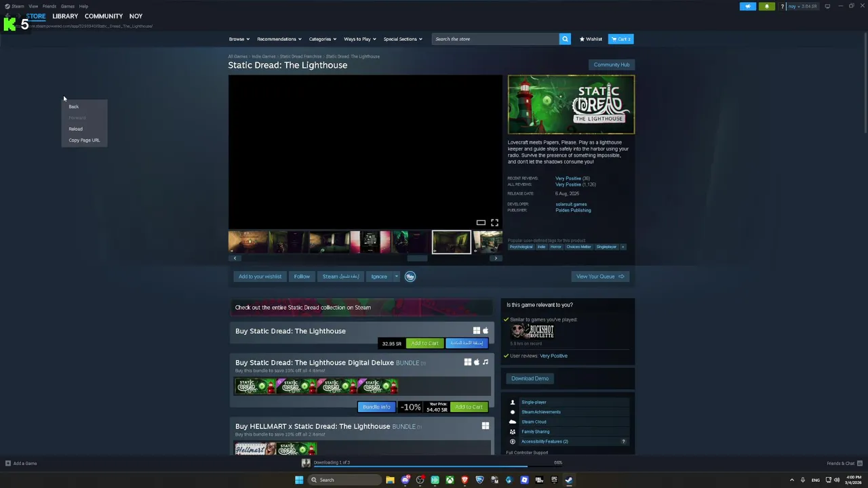Image resolution: width=868 pixels, height=488 pixels.
Task: Open Windows Start menu
Action: (299, 480)
